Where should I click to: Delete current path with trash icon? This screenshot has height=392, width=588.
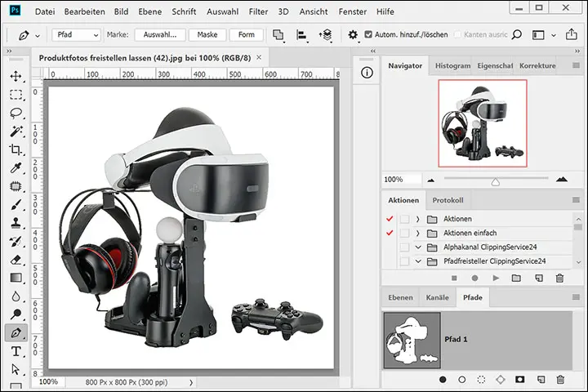click(x=559, y=380)
